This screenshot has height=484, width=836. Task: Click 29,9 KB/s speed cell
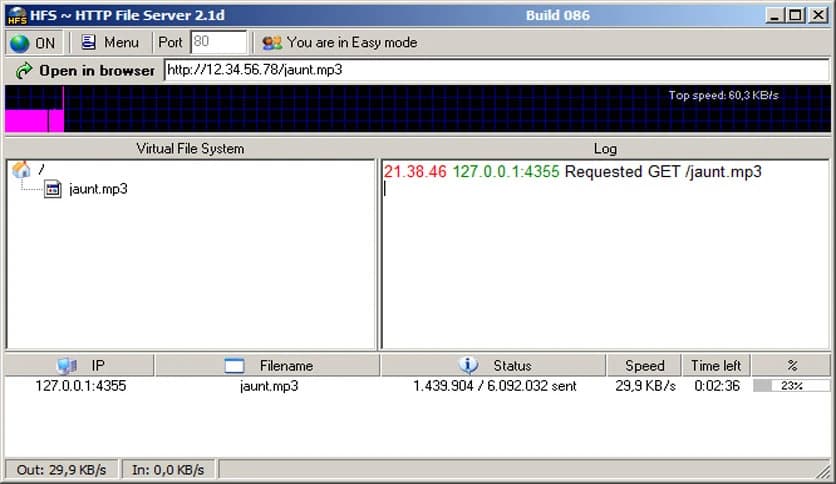point(646,386)
